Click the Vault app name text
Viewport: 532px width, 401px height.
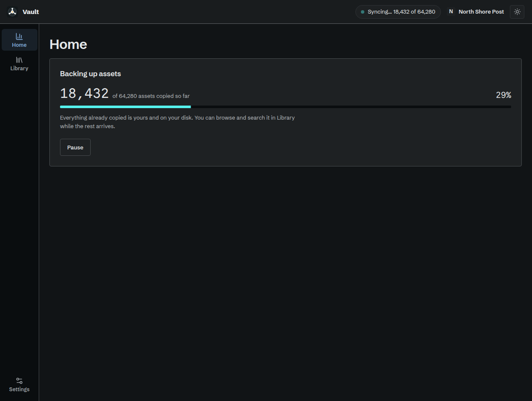pos(31,11)
